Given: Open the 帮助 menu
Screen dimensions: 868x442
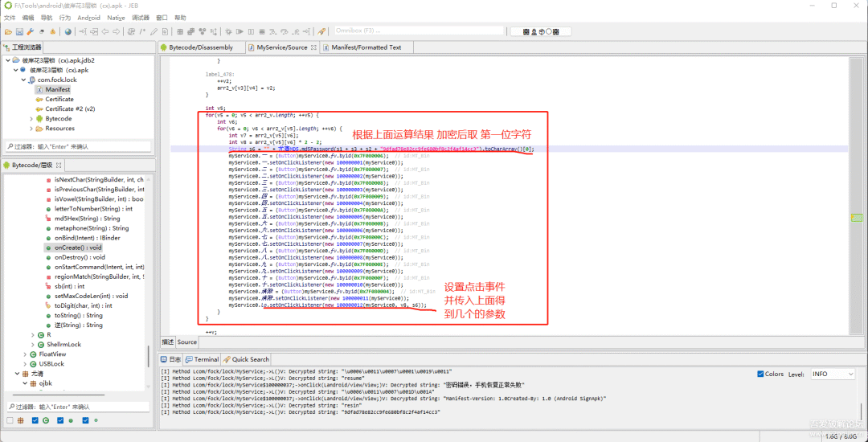Looking at the screenshot, I should coord(180,18).
